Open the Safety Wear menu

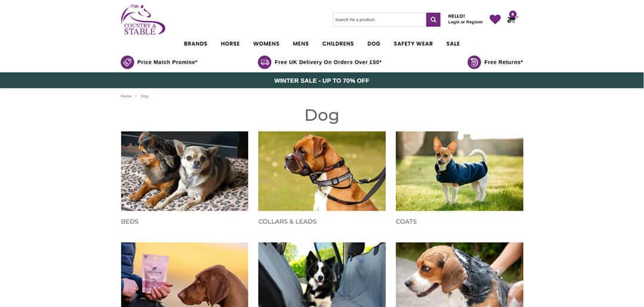pyautogui.click(x=413, y=44)
